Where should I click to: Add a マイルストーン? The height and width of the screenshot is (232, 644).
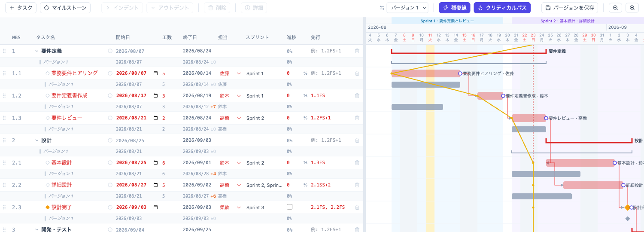65,8
